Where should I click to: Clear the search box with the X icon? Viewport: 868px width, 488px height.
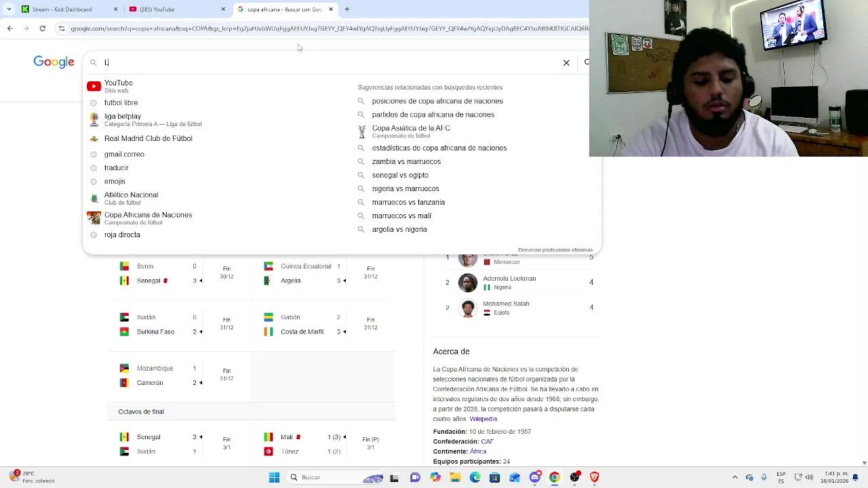coord(566,62)
